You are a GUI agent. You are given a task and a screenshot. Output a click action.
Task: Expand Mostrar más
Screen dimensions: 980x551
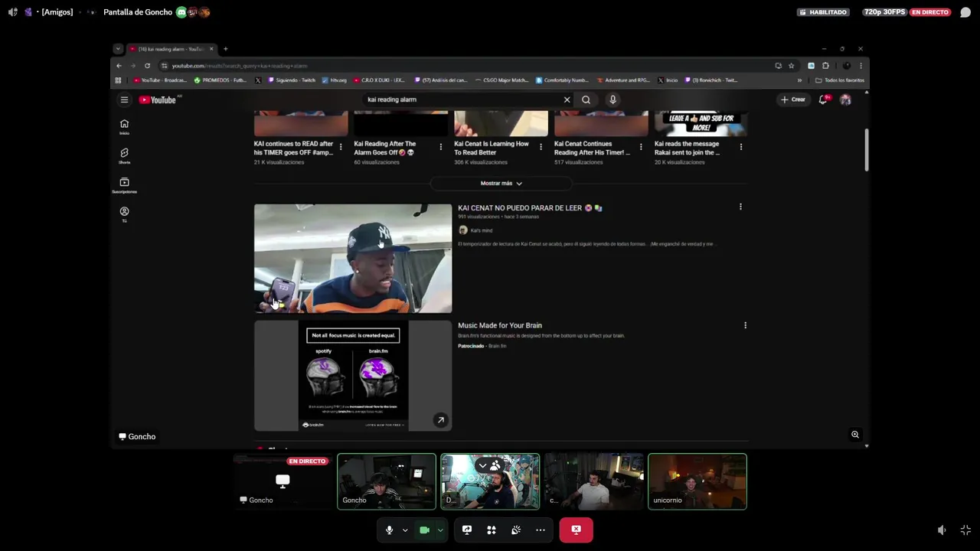pyautogui.click(x=501, y=183)
